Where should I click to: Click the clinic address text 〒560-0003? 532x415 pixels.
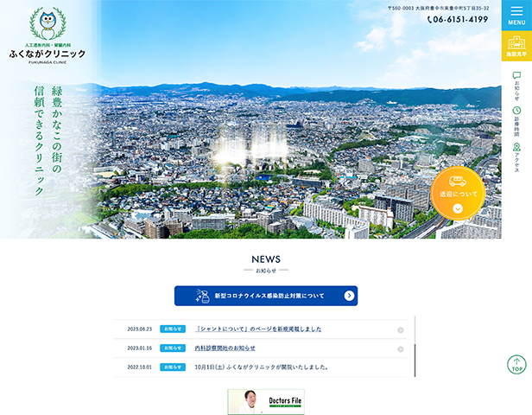(x=439, y=8)
